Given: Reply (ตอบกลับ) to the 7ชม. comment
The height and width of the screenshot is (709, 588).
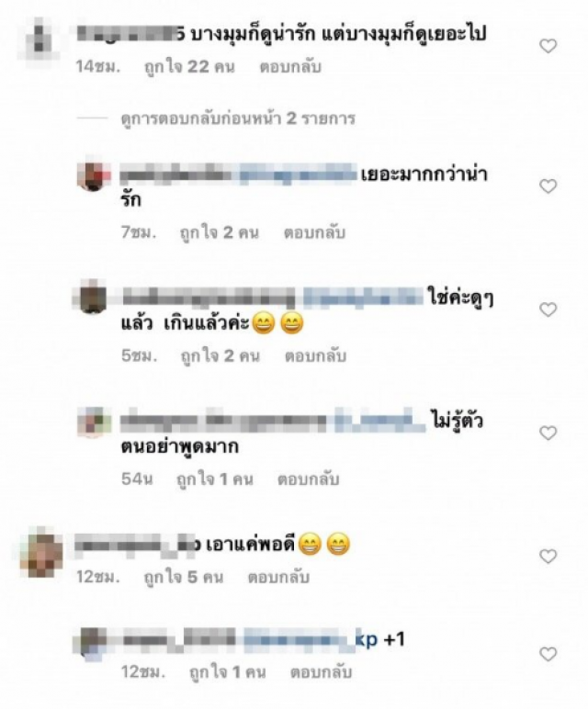Looking at the screenshot, I should (x=314, y=233).
